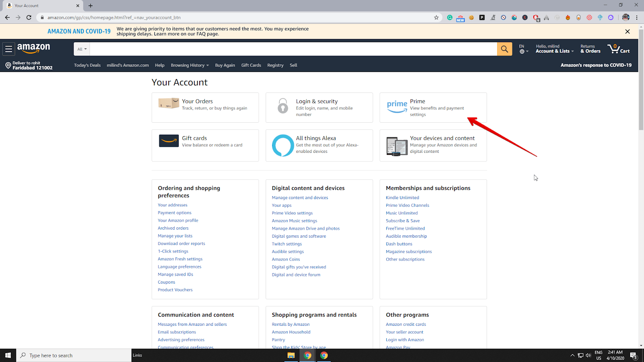This screenshot has height=362, width=644.
Task: Open Your addresses link
Action: click(173, 205)
